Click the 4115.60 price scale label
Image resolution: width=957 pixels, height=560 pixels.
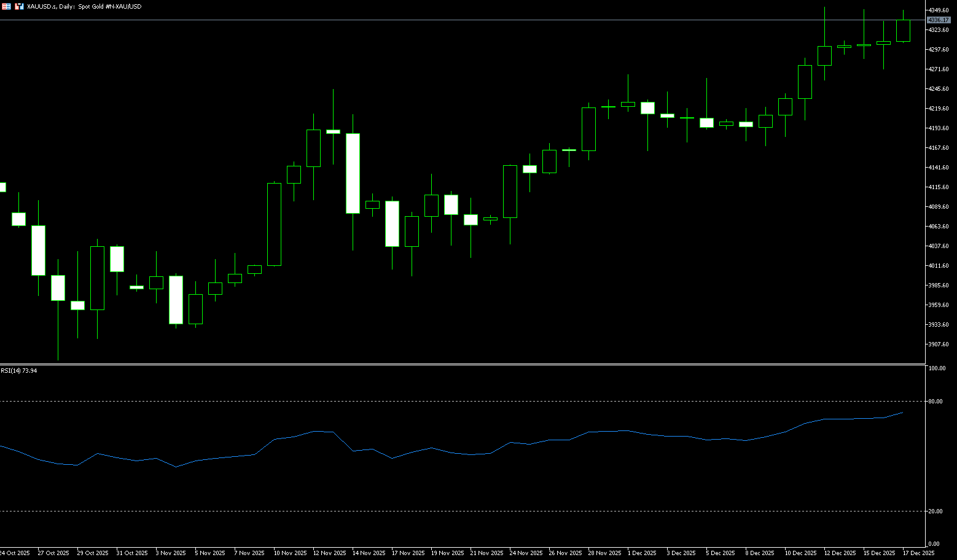click(x=939, y=187)
